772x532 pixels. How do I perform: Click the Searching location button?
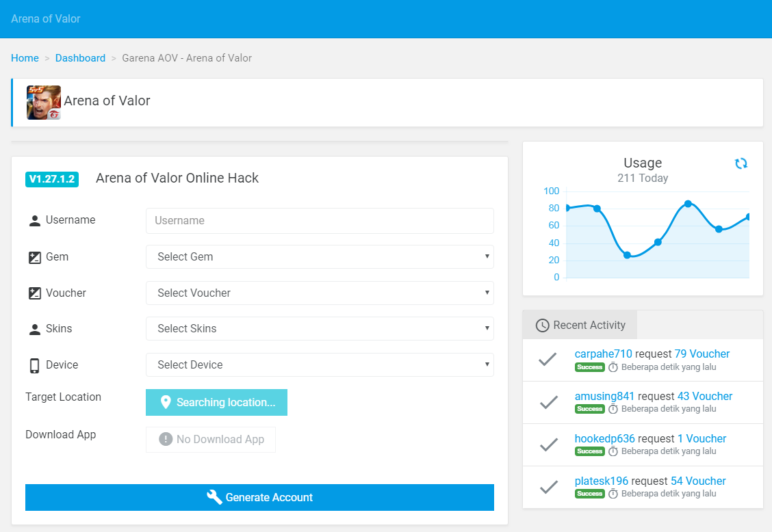pyautogui.click(x=217, y=403)
